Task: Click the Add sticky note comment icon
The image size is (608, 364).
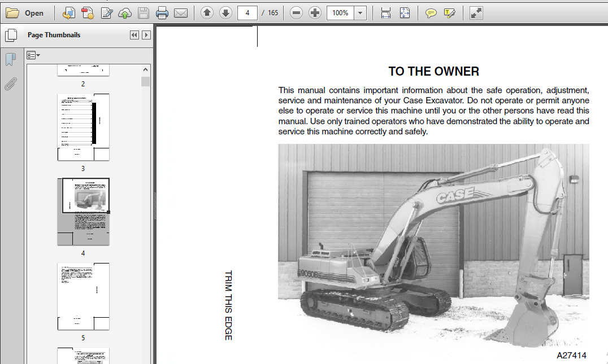Action: (x=431, y=13)
